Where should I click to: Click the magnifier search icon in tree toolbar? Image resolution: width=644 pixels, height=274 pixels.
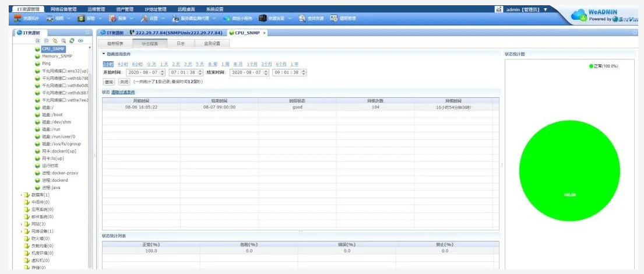click(x=64, y=41)
